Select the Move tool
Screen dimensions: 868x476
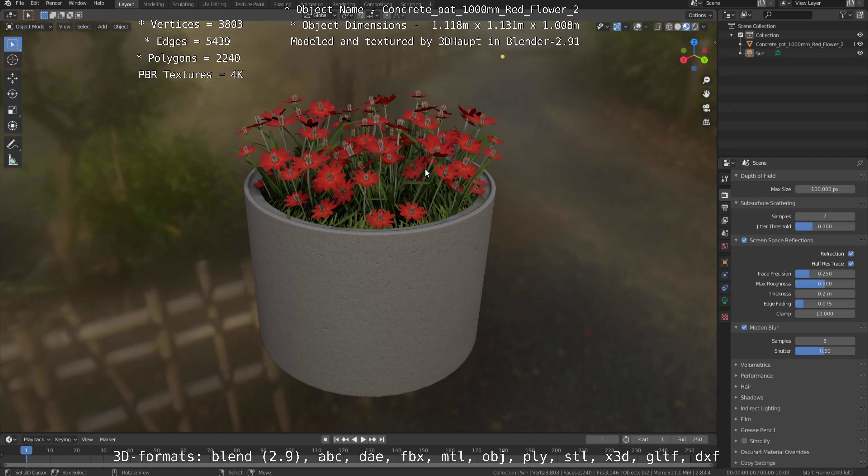[x=13, y=78]
